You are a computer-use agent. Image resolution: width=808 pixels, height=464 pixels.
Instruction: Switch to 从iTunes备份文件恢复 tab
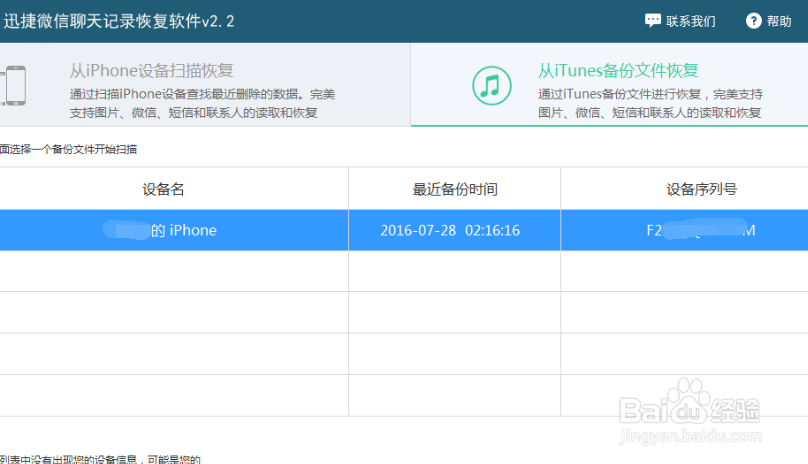[x=609, y=85]
